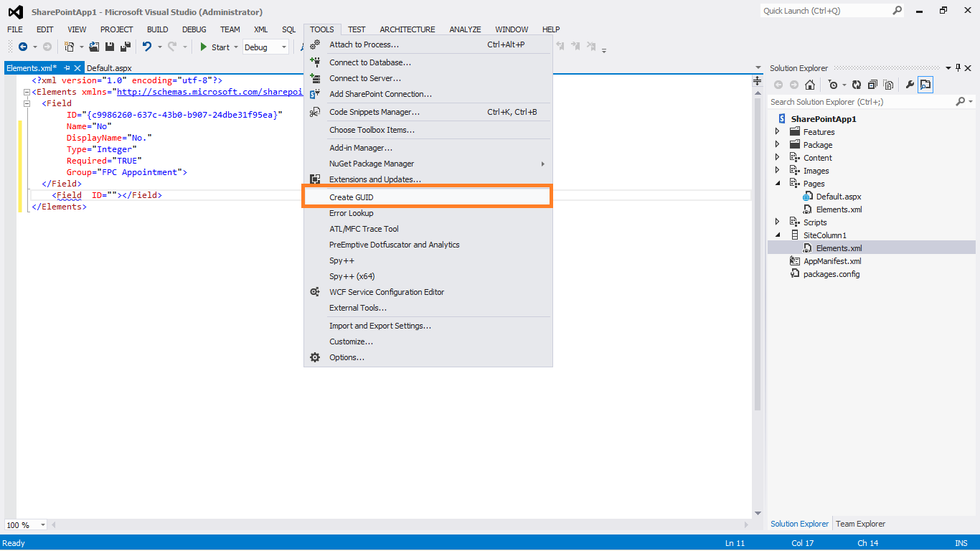Click the Open File toolbar icon

tap(94, 47)
